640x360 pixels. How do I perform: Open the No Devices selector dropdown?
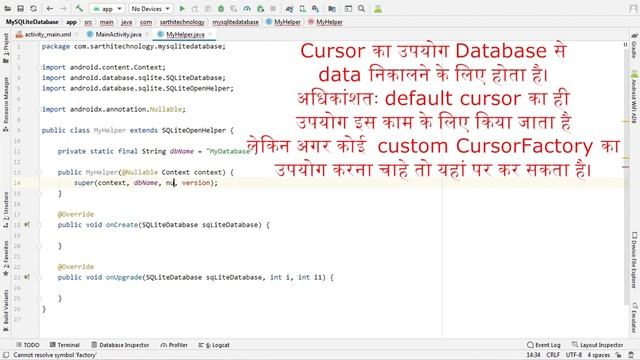150,9
